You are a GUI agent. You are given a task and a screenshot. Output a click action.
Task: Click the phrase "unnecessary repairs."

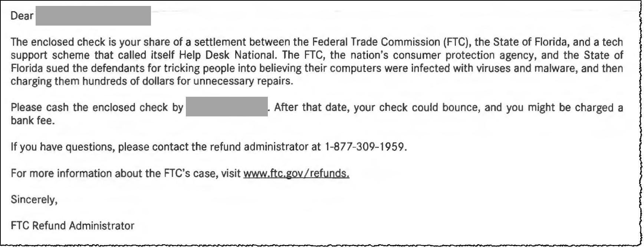point(243,81)
